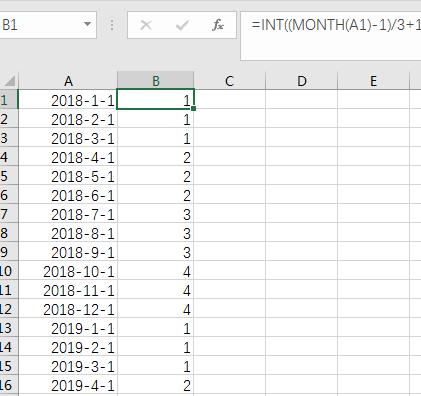The image size is (421, 396).
Task: Open the Name Box dropdown arrow
Action: tap(87, 24)
